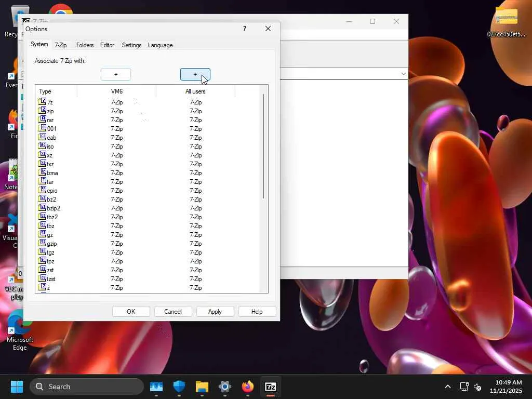Click the All users 7-Zip cell for rar
532x399 pixels.
pos(195,120)
